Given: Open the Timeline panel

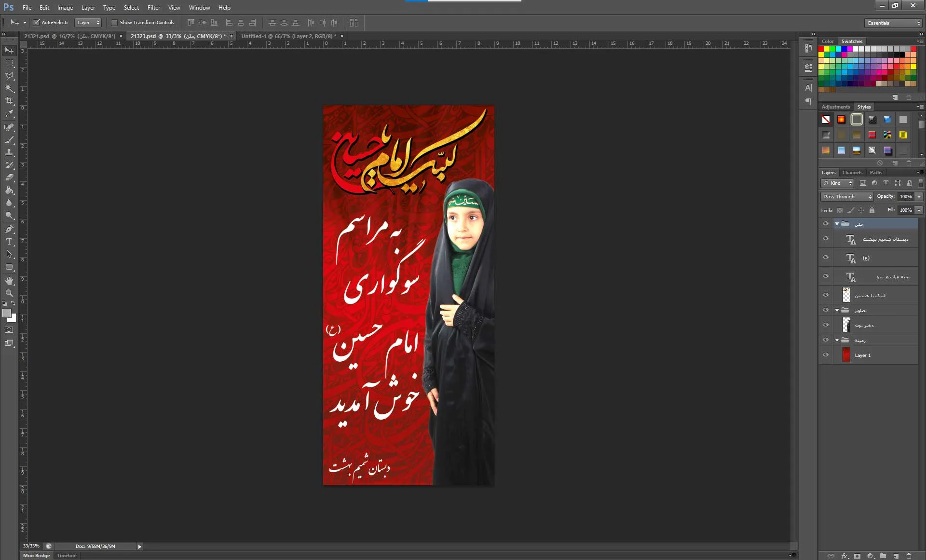Looking at the screenshot, I should 67,556.
